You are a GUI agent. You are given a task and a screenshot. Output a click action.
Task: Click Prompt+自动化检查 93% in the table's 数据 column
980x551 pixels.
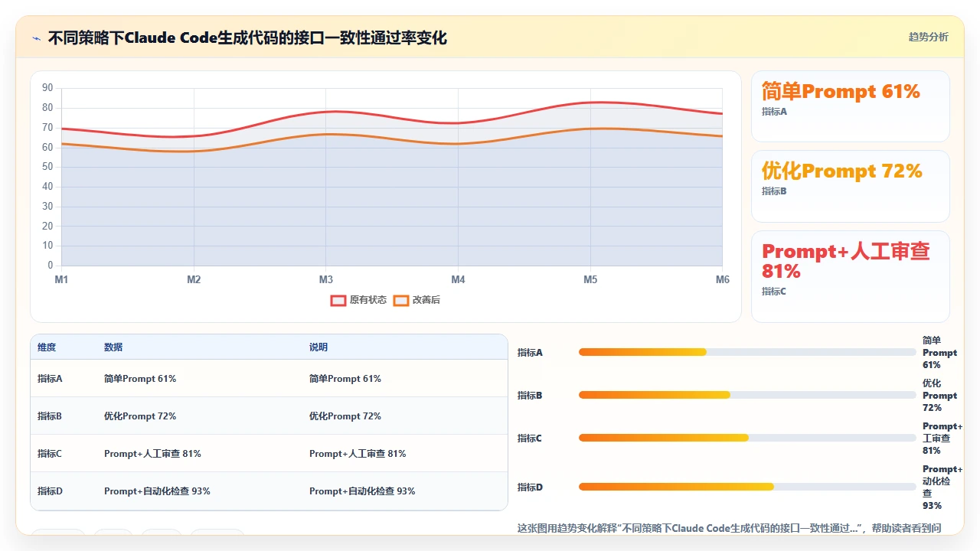(157, 491)
